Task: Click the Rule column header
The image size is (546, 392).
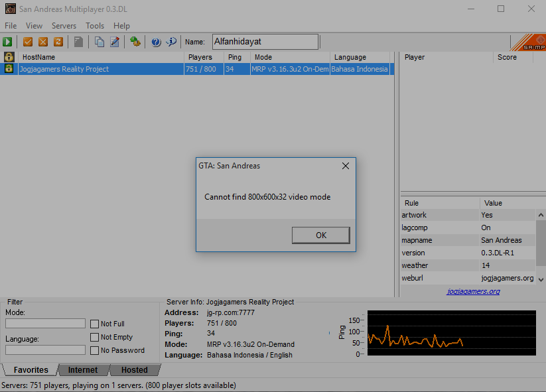Action: click(440, 203)
